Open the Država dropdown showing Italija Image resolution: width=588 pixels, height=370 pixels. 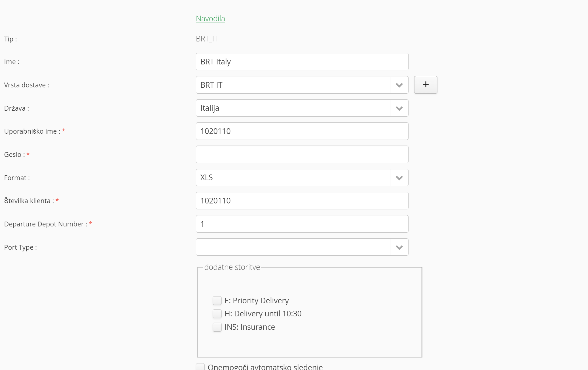point(399,108)
